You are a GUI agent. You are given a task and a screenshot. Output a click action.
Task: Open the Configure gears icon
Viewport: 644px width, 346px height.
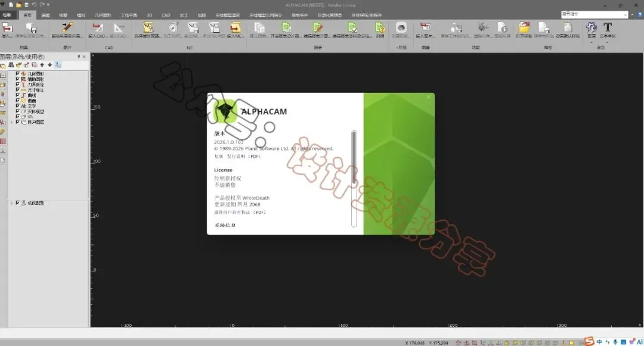click(592, 27)
